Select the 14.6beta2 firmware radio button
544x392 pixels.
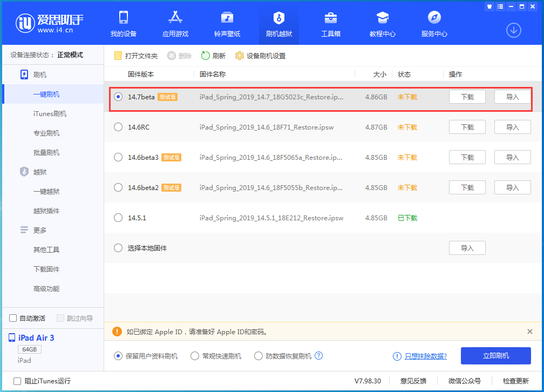118,187
